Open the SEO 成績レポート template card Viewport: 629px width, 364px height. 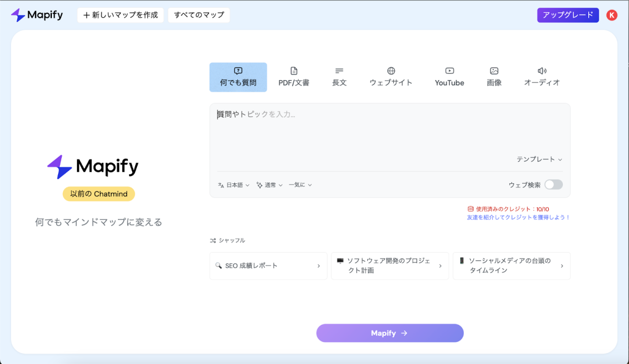[268, 266]
